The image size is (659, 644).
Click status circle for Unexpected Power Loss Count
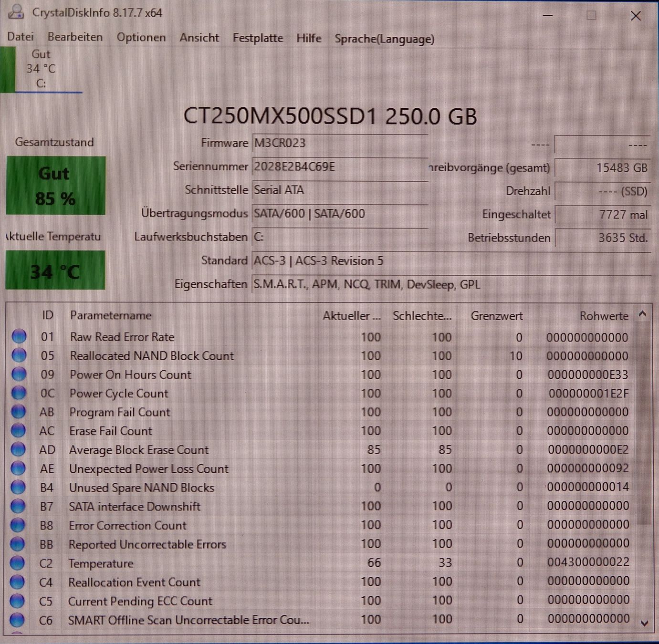point(18,468)
